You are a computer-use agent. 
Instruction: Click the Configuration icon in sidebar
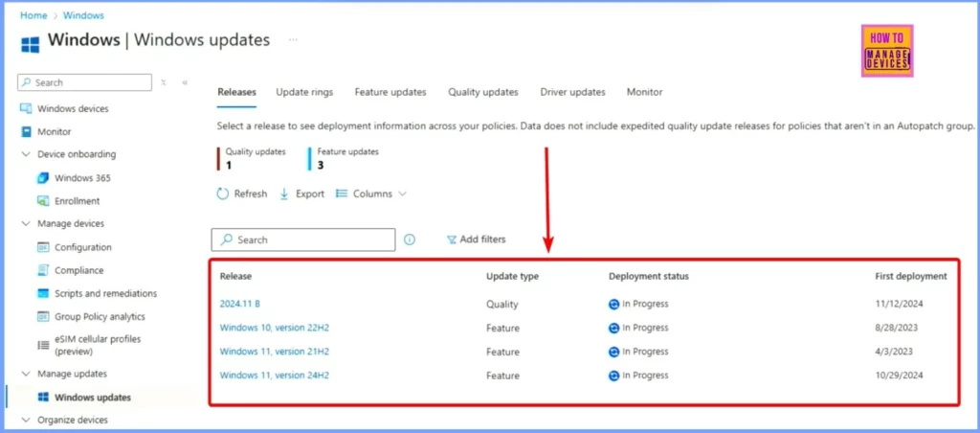(x=43, y=247)
